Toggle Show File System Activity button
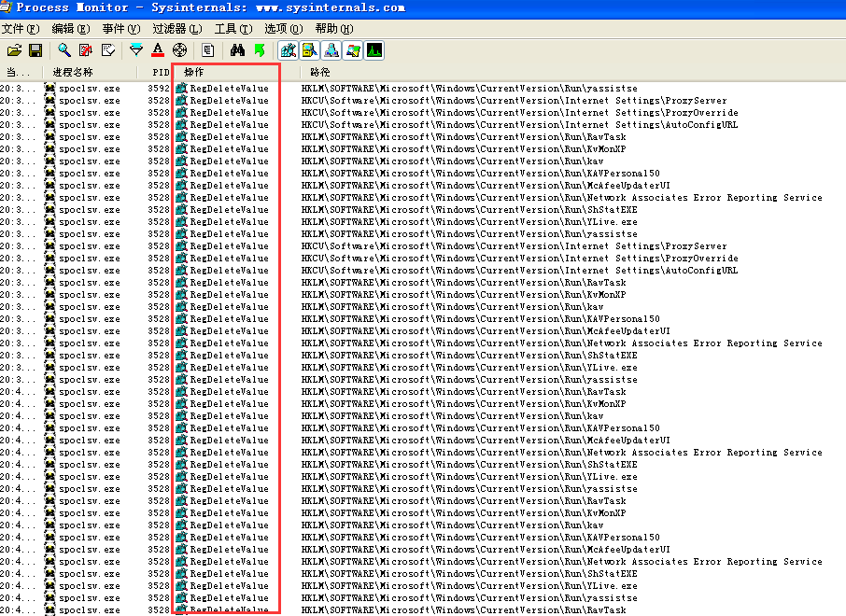The height and width of the screenshot is (616, 846). 310,49
